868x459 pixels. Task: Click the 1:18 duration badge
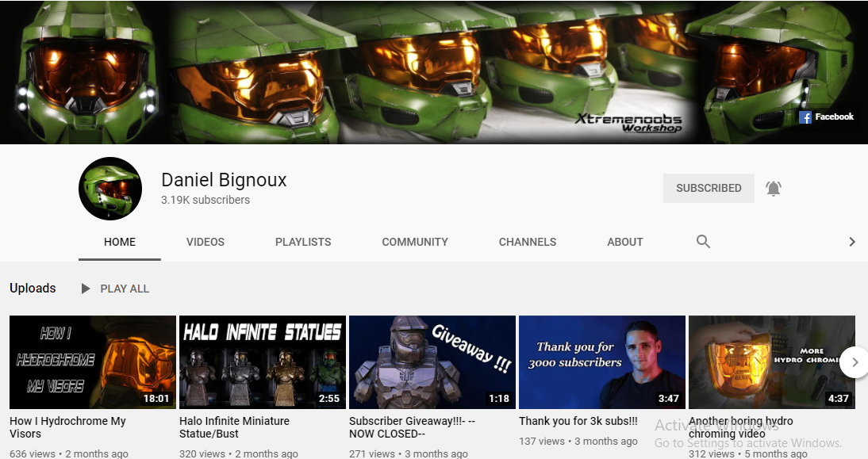(499, 398)
